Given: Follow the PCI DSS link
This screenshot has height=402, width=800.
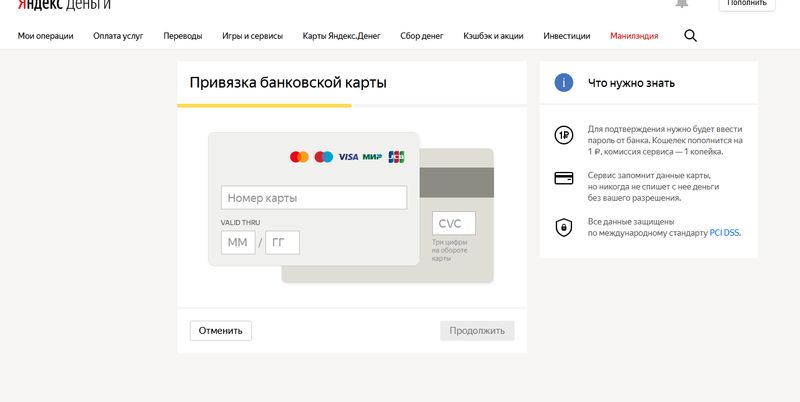Looking at the screenshot, I should (725, 233).
